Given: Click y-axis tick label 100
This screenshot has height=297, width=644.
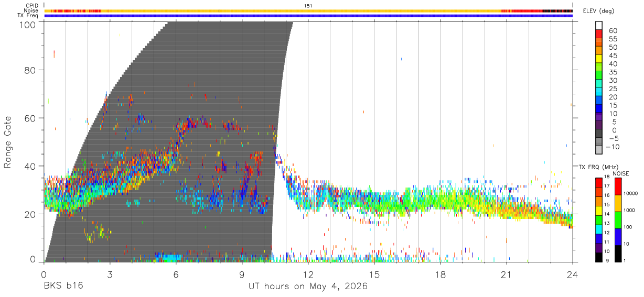Looking at the screenshot, I should [28, 24].
